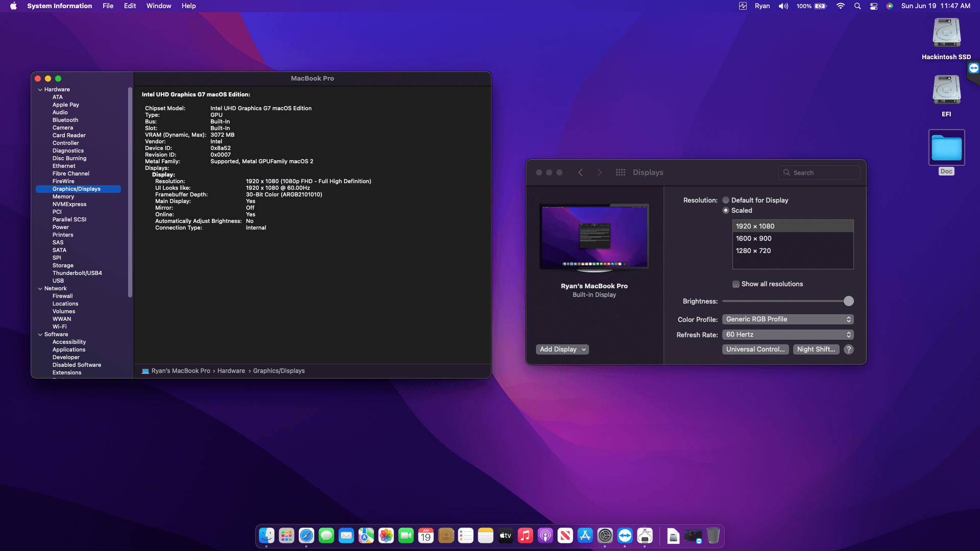This screenshot has width=980, height=551.
Task: Open System Preferences dock icon
Action: (x=605, y=536)
